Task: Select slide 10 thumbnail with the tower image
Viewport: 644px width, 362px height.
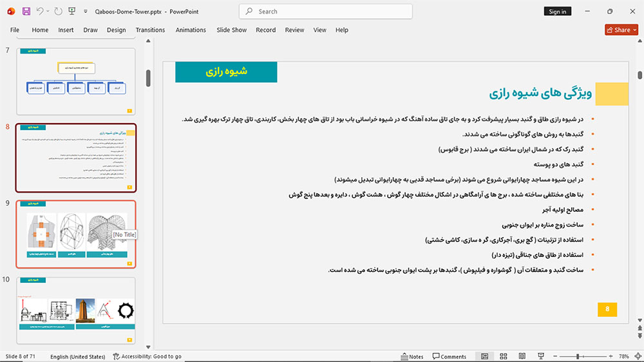Action: click(76, 310)
